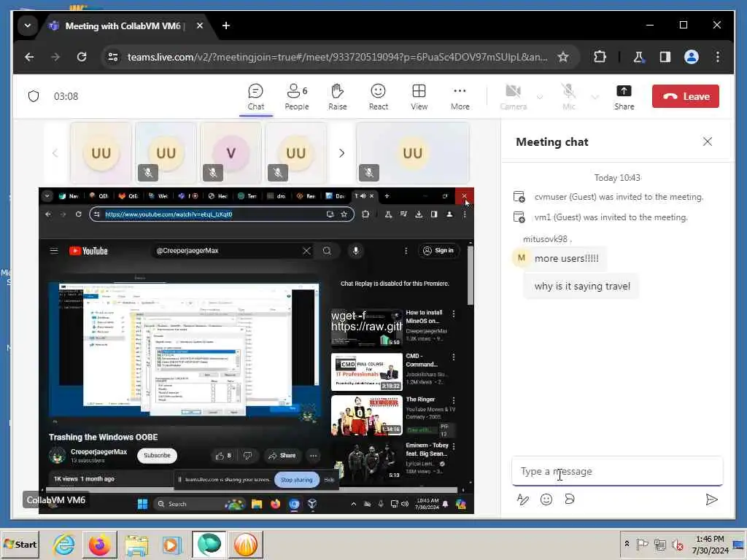
Task: Open message formatting options
Action: click(x=522, y=499)
